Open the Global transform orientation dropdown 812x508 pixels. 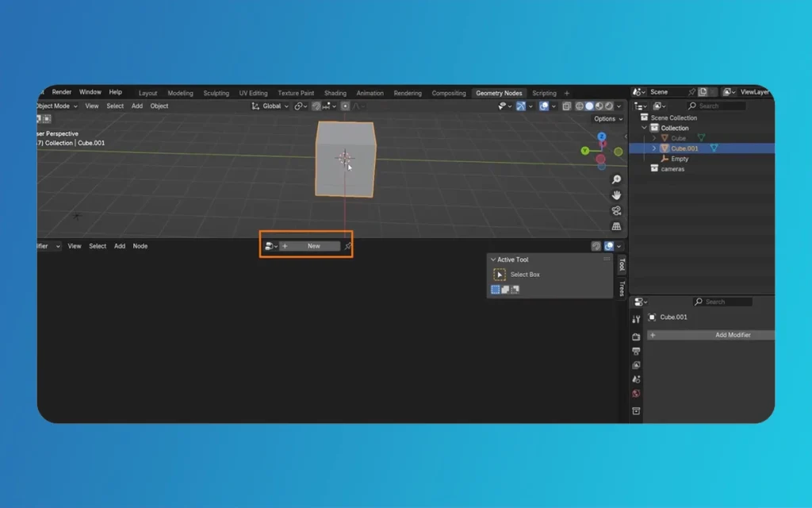270,106
